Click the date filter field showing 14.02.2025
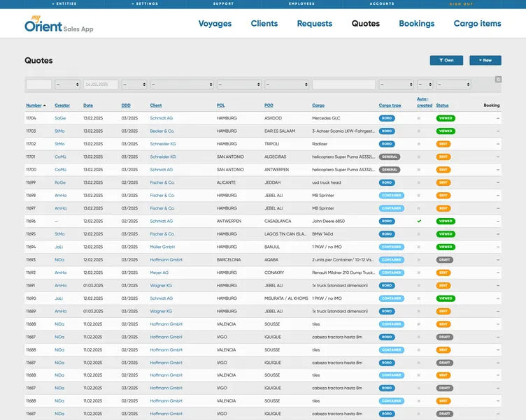The height and width of the screenshot is (420, 526). pyautogui.click(x=101, y=85)
